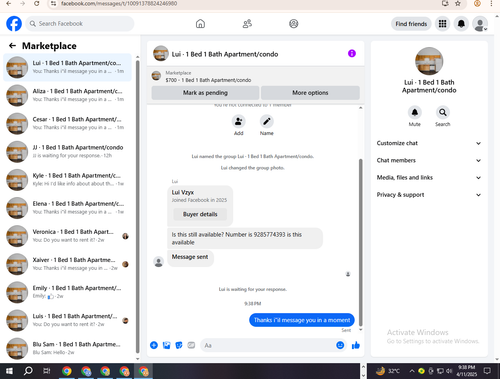Open Windows taskbar search

[x=28, y=371]
